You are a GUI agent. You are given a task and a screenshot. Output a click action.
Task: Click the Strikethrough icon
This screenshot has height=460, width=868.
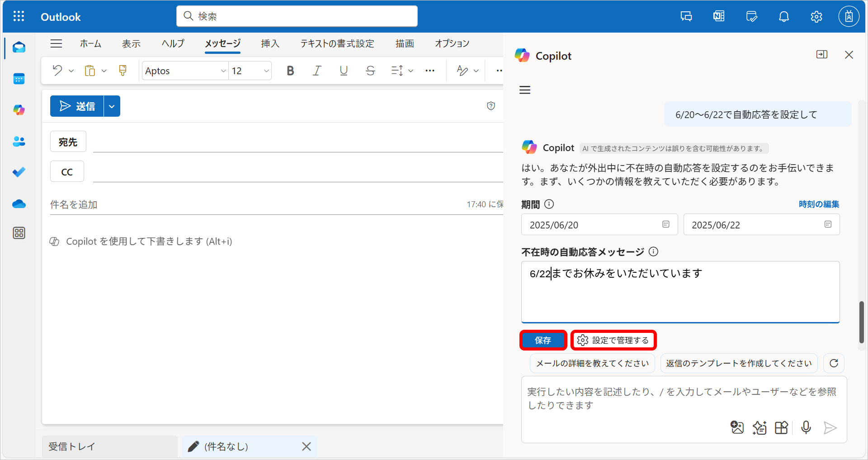(x=370, y=71)
